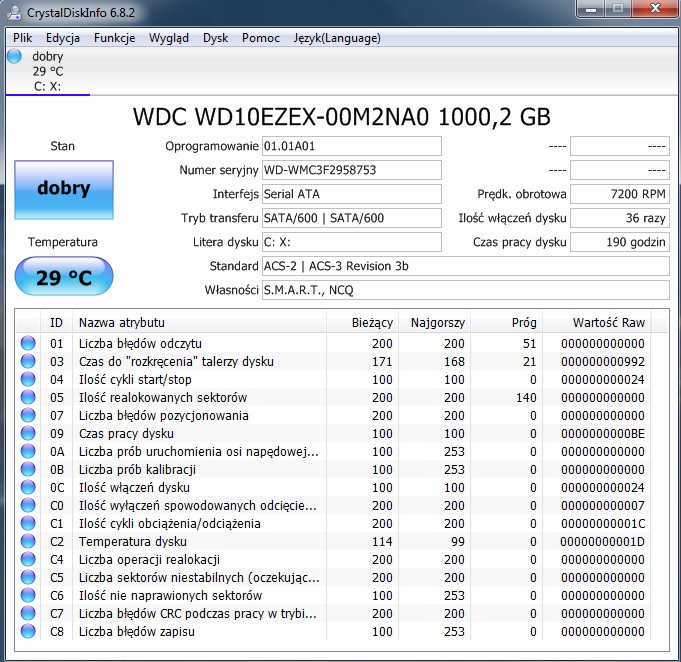681x662 pixels.
Task: Close the CrystalDiskInfo window
Action: [x=655, y=8]
